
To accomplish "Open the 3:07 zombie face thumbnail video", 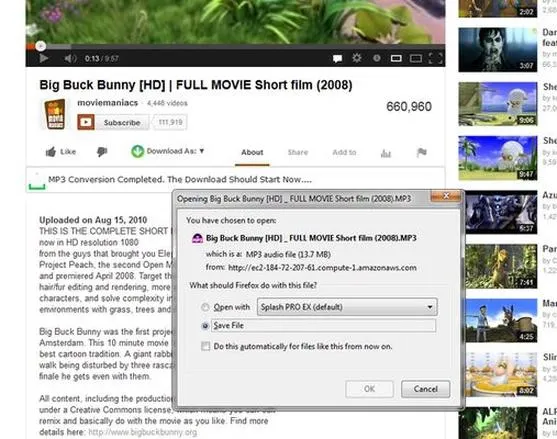I will pos(498,50).
